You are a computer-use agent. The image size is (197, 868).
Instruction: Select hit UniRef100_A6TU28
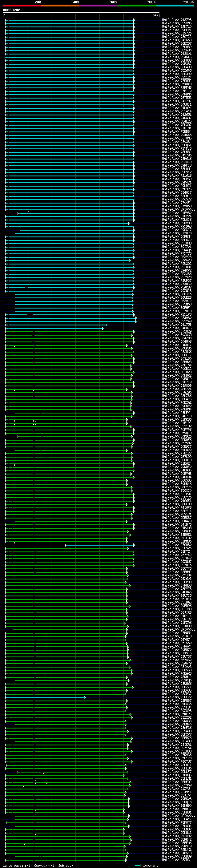pyautogui.click(x=177, y=372)
